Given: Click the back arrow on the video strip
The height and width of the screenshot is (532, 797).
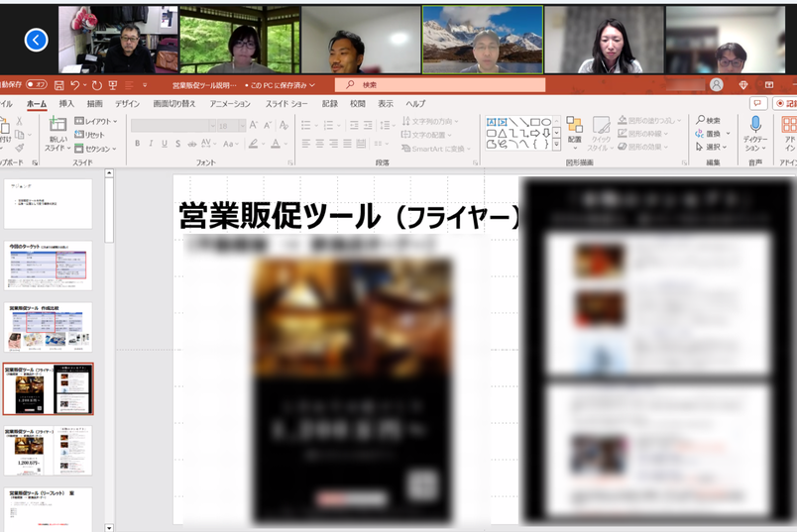Looking at the screenshot, I should click(x=36, y=40).
